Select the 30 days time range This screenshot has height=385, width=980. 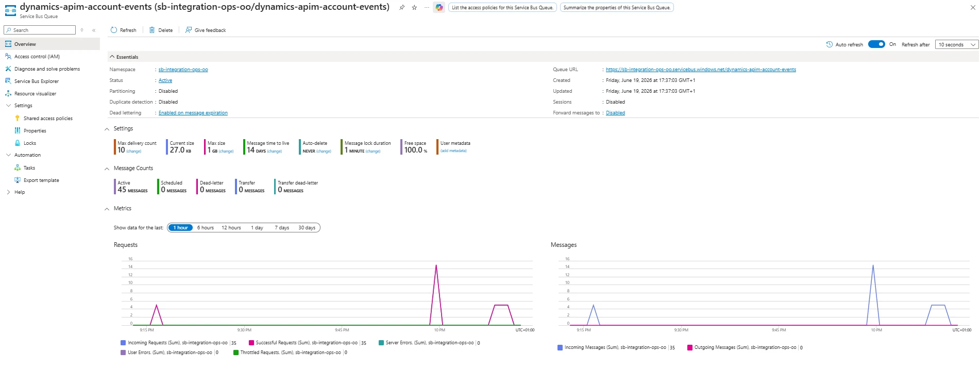[x=307, y=227]
